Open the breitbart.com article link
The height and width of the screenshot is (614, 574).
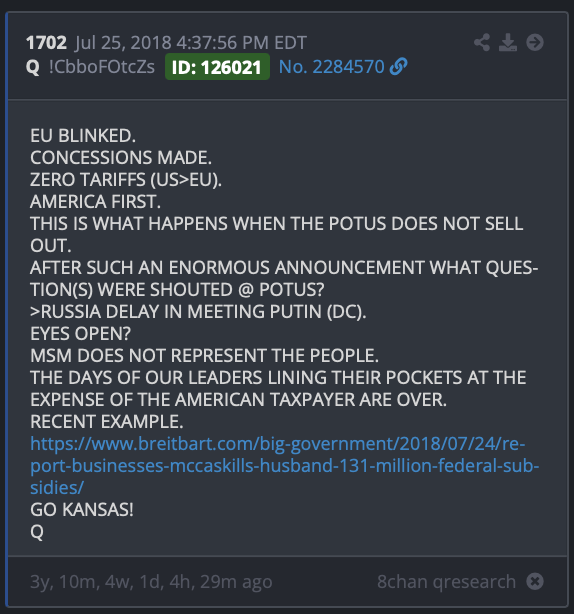tap(285, 466)
